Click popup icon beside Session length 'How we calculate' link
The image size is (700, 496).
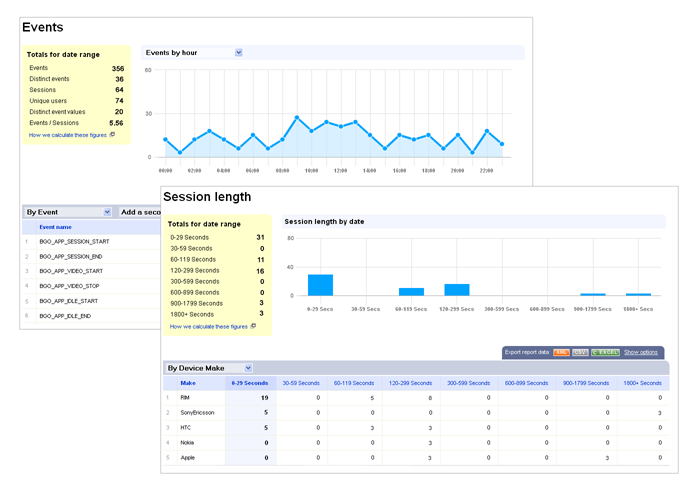[253, 326]
